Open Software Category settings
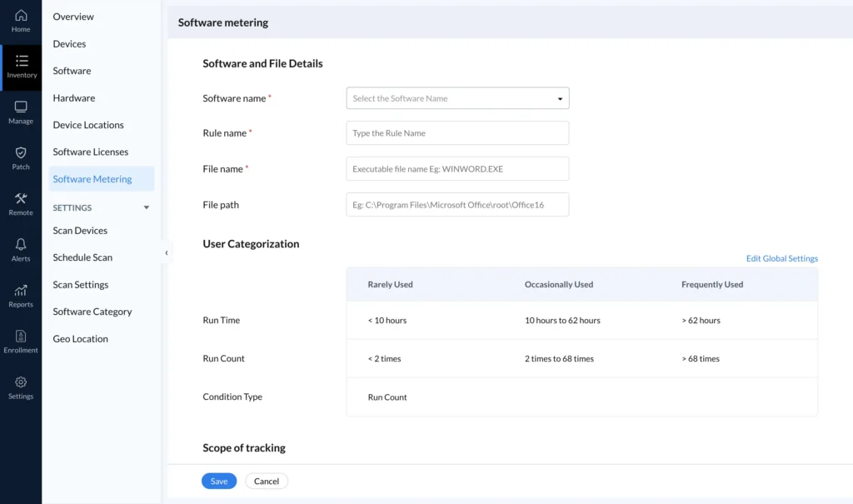The width and height of the screenshot is (853, 504). point(92,312)
